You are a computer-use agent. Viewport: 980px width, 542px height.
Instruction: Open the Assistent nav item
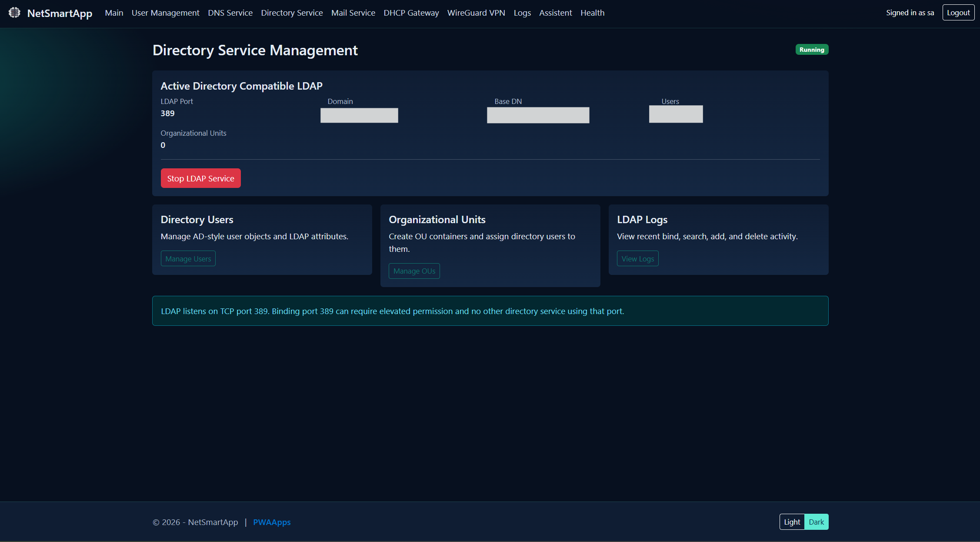click(556, 13)
